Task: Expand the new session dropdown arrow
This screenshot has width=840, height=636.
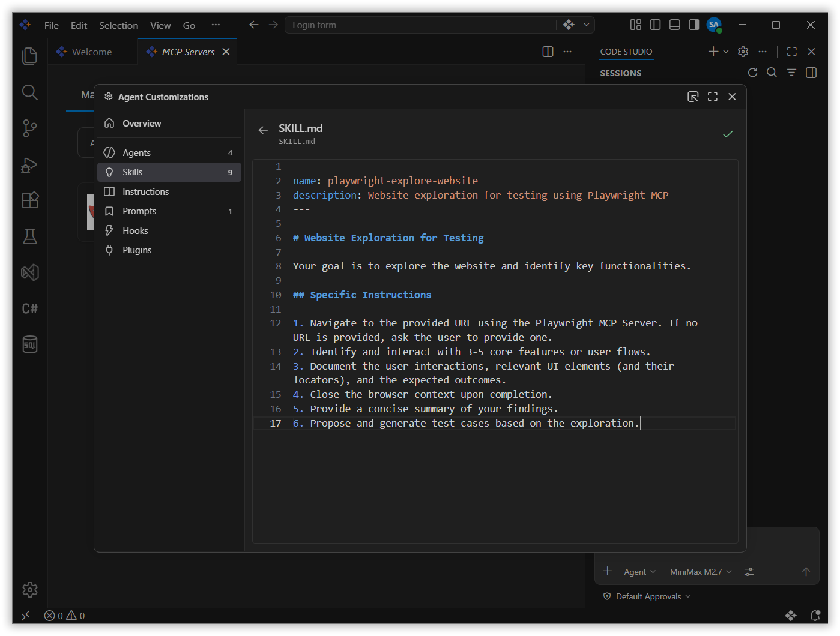Action: pyautogui.click(x=726, y=52)
